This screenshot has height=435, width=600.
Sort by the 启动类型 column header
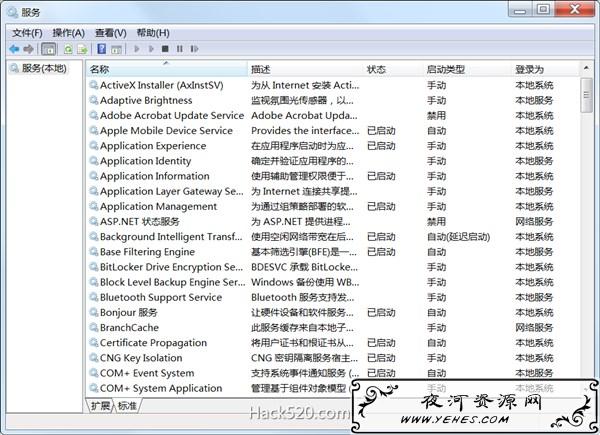pyautogui.click(x=468, y=69)
